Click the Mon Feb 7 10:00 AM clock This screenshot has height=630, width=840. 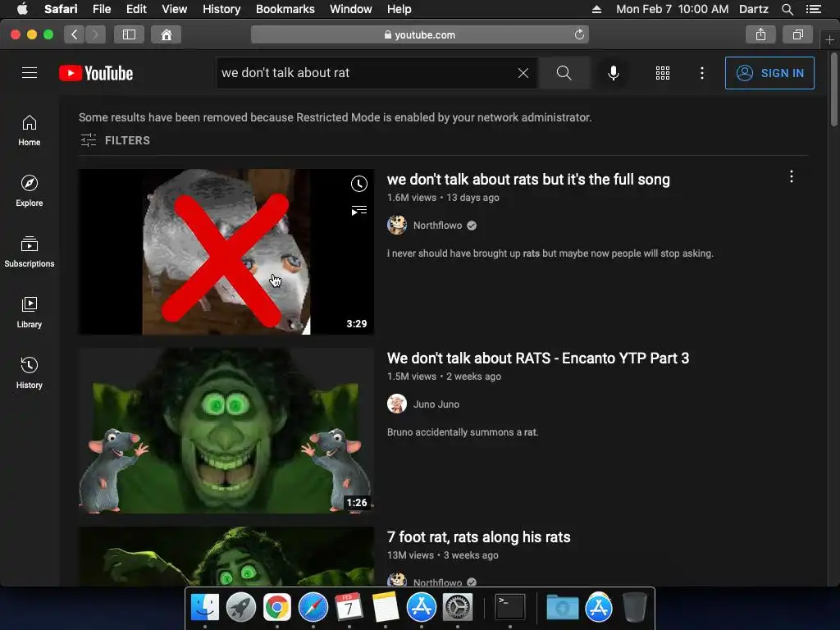point(672,9)
